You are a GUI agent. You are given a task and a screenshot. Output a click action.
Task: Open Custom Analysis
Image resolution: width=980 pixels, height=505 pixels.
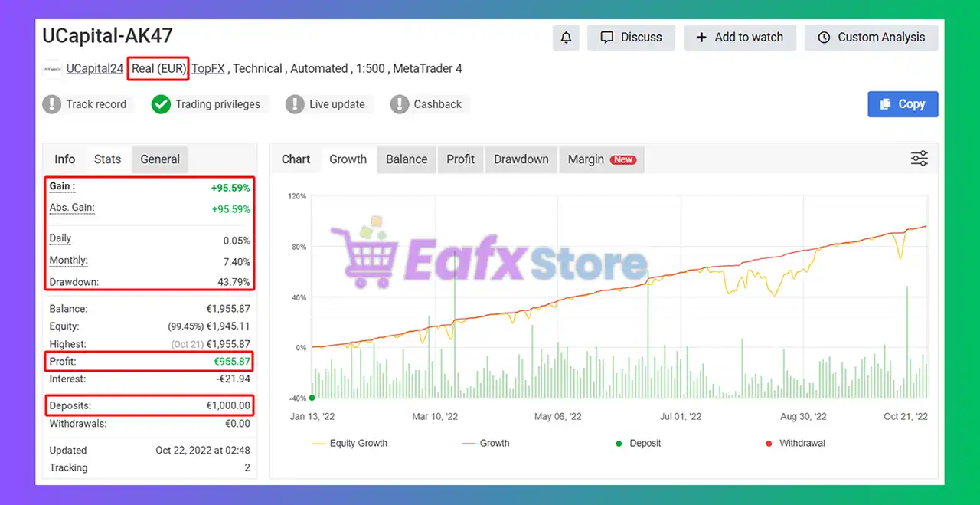(871, 38)
